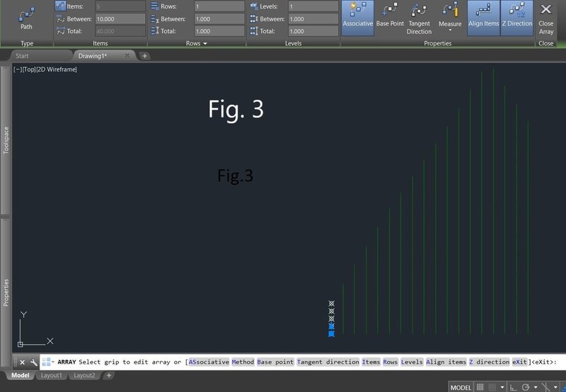
Task: Choose Base point option in command line
Action: coord(275,362)
